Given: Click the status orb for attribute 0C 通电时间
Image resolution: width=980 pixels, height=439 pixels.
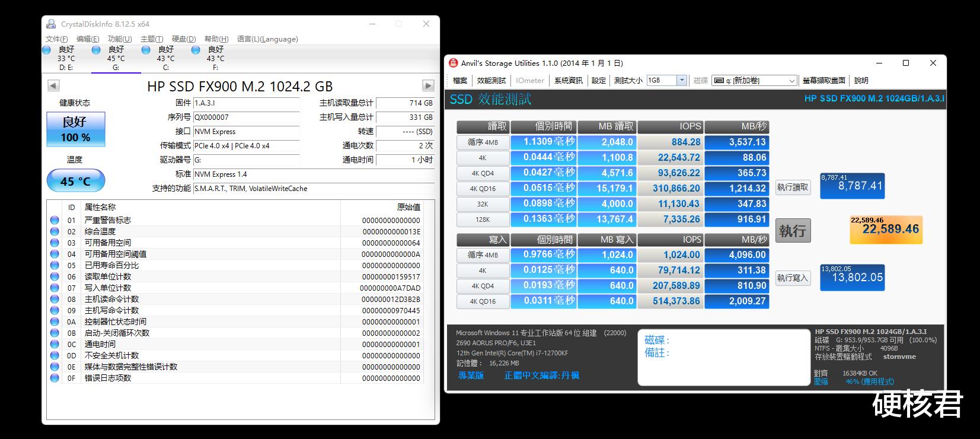Looking at the screenshot, I should pos(55,344).
